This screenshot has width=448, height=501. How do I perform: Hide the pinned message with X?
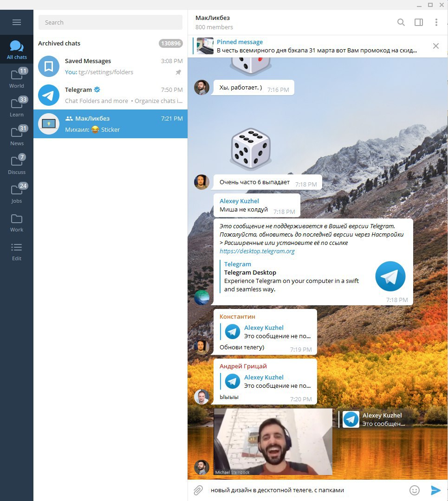pyautogui.click(x=435, y=46)
